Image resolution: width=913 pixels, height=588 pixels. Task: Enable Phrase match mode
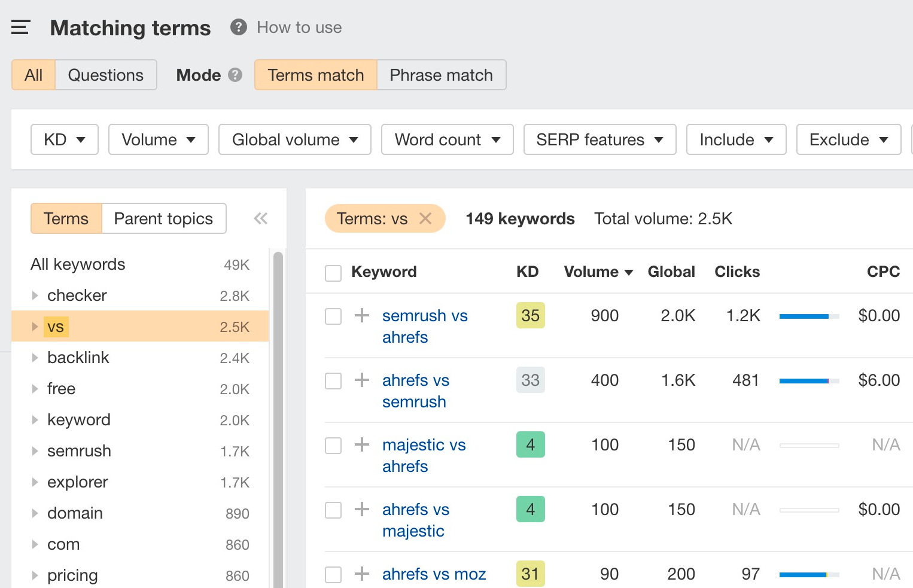(x=441, y=75)
